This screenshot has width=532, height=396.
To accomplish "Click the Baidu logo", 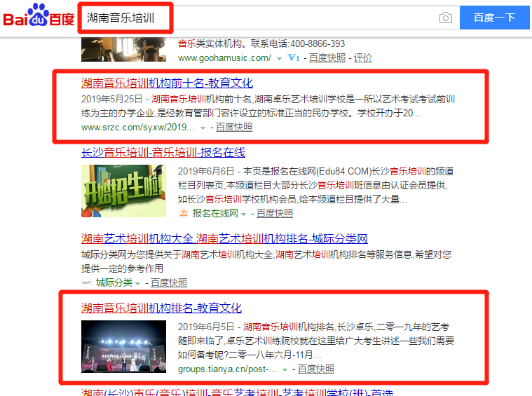I will point(39,15).
